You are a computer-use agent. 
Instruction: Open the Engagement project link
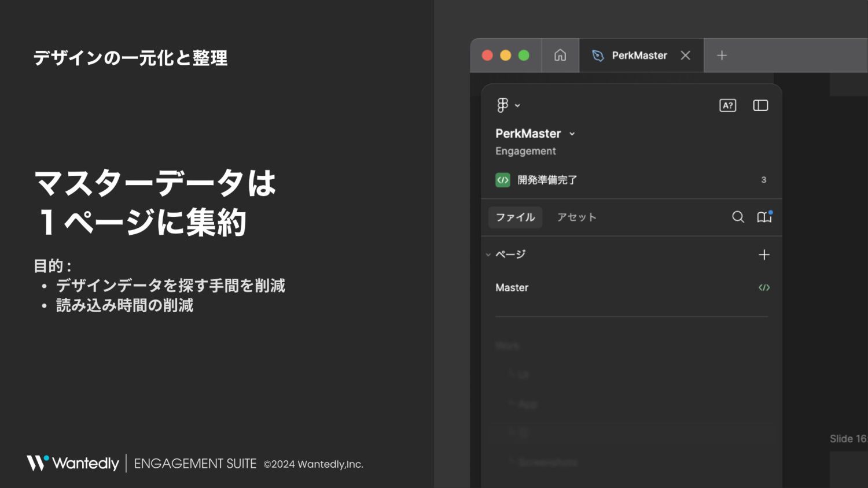[x=525, y=151]
